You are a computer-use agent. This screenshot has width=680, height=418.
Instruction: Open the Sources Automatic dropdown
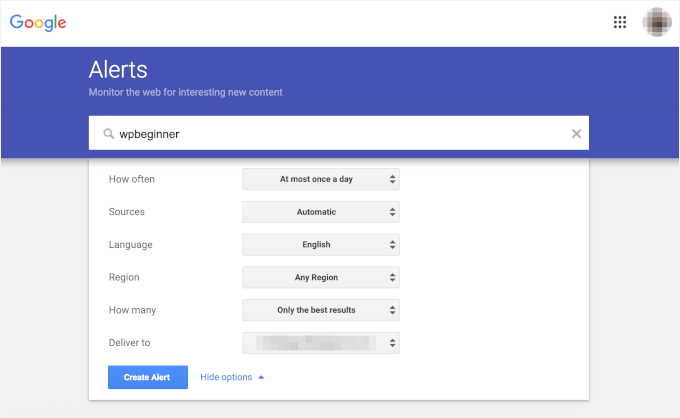[x=320, y=212]
